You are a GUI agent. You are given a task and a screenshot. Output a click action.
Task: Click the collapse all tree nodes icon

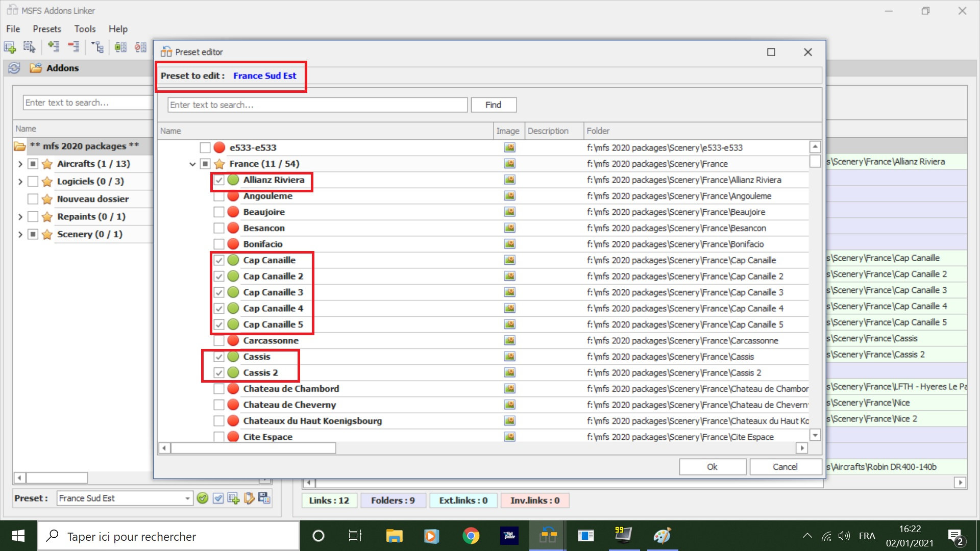click(x=73, y=47)
